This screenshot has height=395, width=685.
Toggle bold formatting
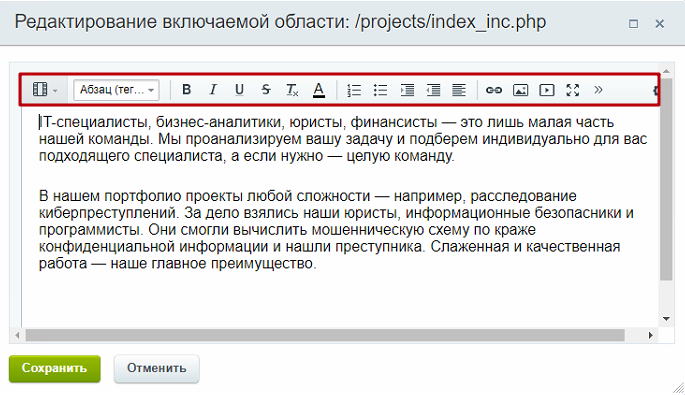click(x=187, y=90)
